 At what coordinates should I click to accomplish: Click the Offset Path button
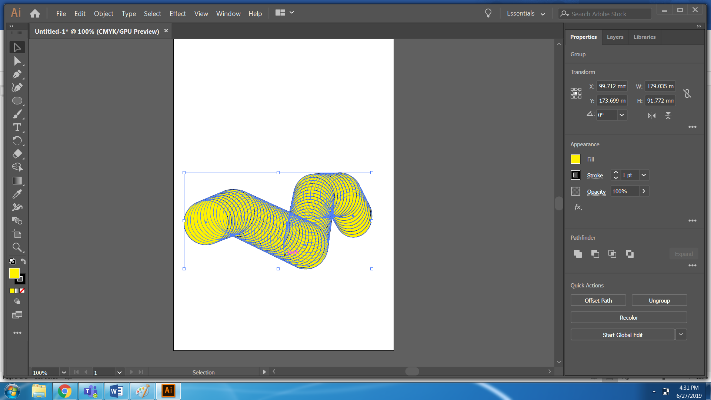click(598, 300)
